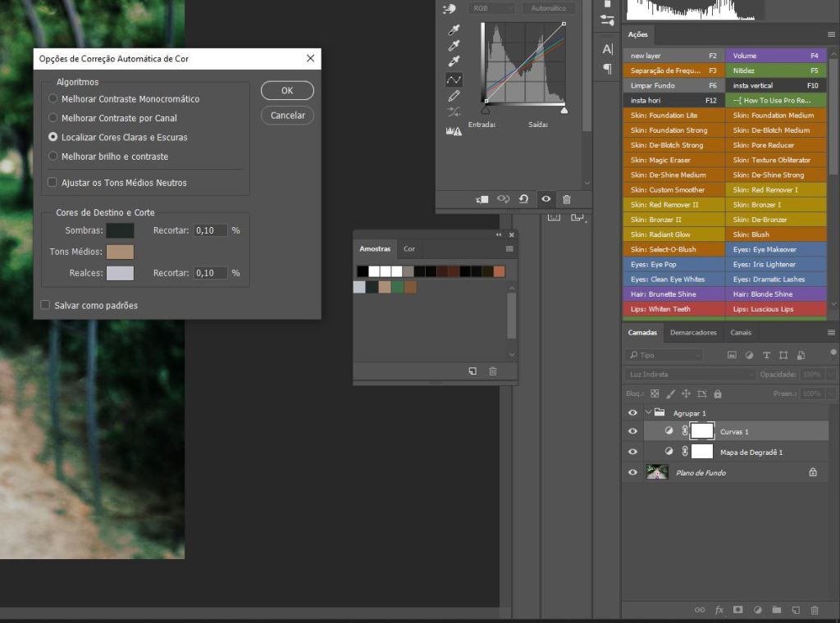This screenshot has width=840, height=623.
Task: Select Melhorar Contraste por Canal option
Action: (x=53, y=118)
